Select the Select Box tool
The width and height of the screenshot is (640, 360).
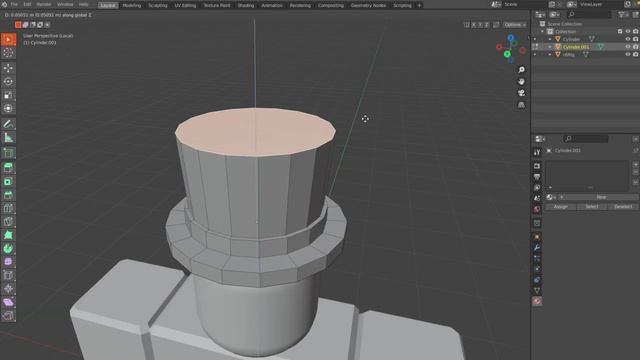click(x=8, y=40)
